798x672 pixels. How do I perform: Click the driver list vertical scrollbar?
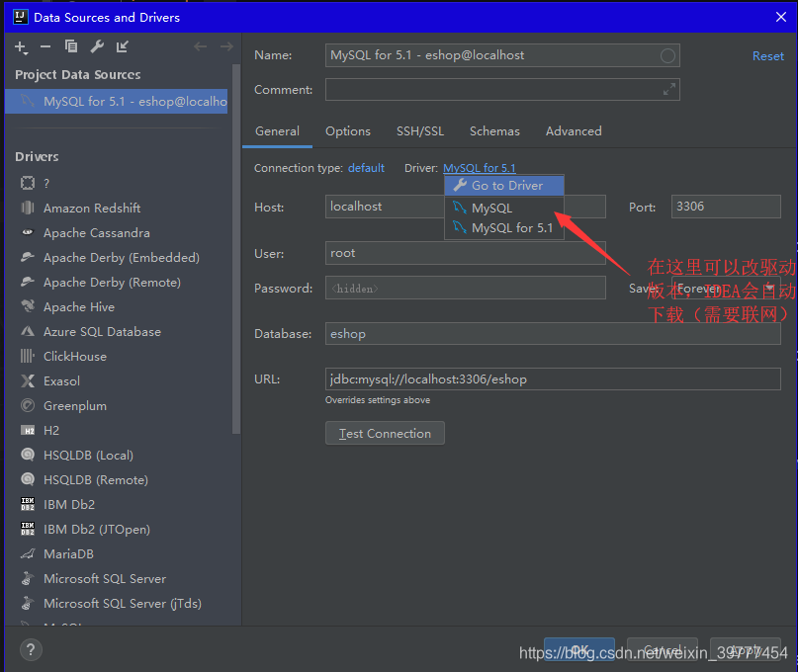click(x=235, y=249)
